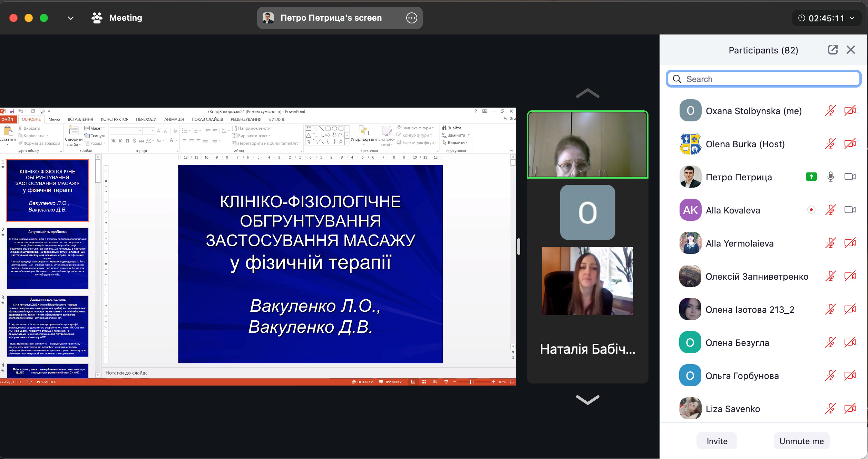Close the Participants panel

pyautogui.click(x=850, y=50)
